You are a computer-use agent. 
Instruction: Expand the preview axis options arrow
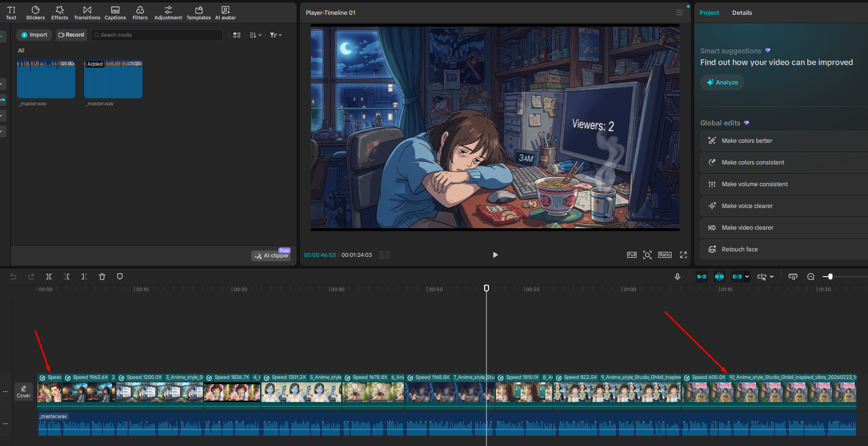pyautogui.click(x=772, y=277)
